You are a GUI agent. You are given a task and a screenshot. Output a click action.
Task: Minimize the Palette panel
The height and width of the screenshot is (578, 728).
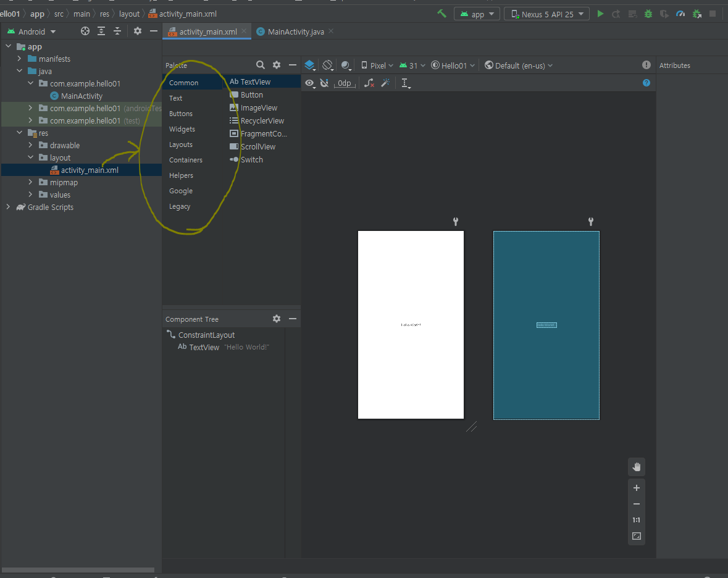(x=293, y=65)
